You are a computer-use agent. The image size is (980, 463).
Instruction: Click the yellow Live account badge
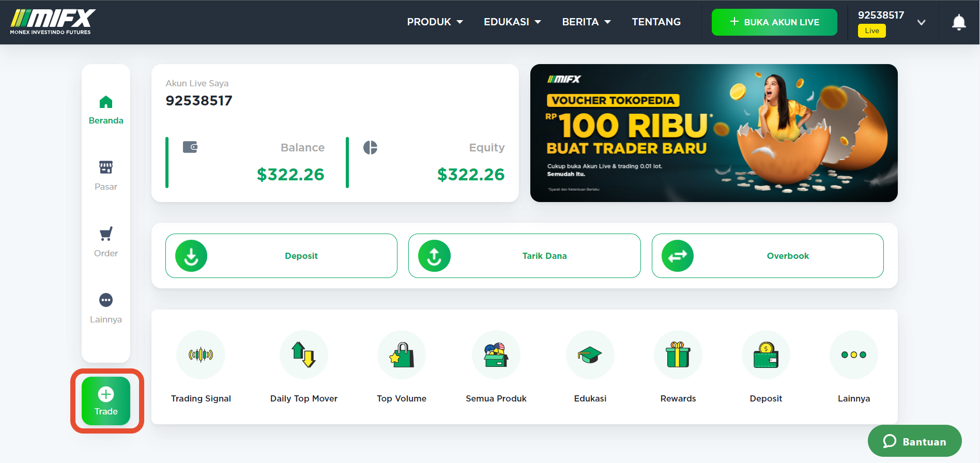pos(872,31)
